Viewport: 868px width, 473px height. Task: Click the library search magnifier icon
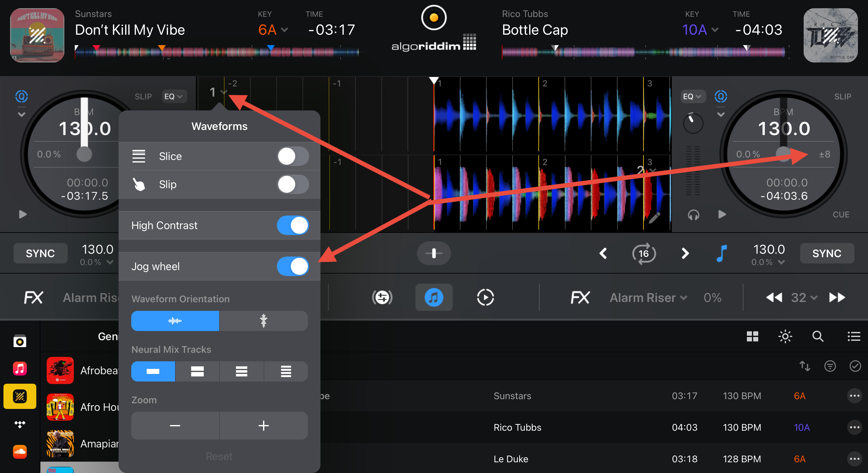[818, 336]
